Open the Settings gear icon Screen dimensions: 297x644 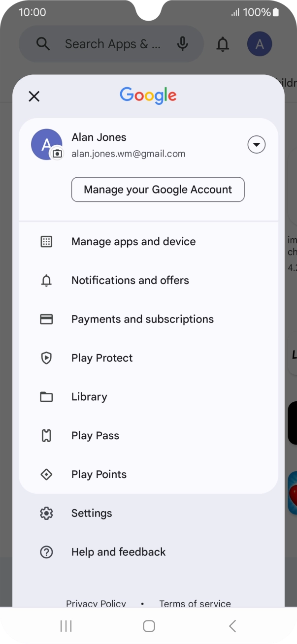[x=46, y=514]
